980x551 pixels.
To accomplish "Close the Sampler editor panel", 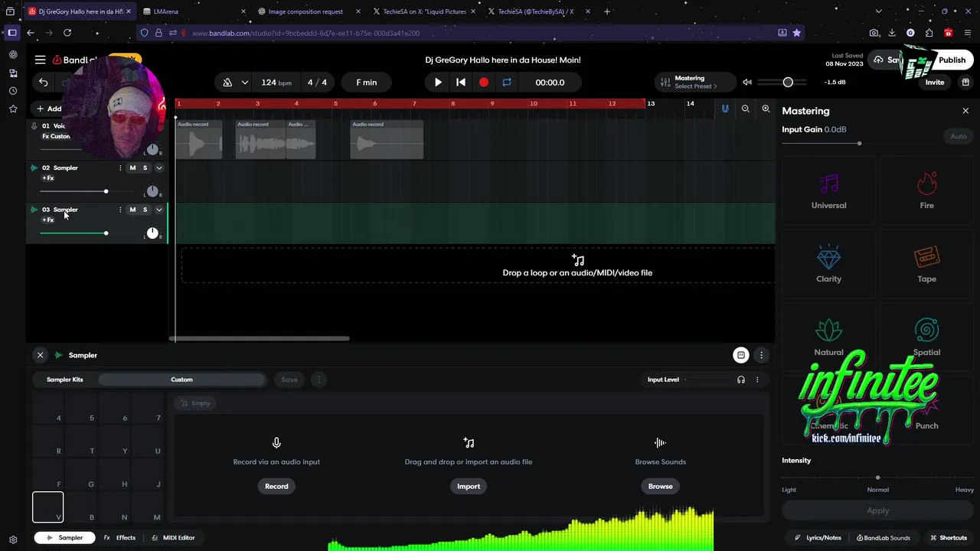I will click(40, 355).
